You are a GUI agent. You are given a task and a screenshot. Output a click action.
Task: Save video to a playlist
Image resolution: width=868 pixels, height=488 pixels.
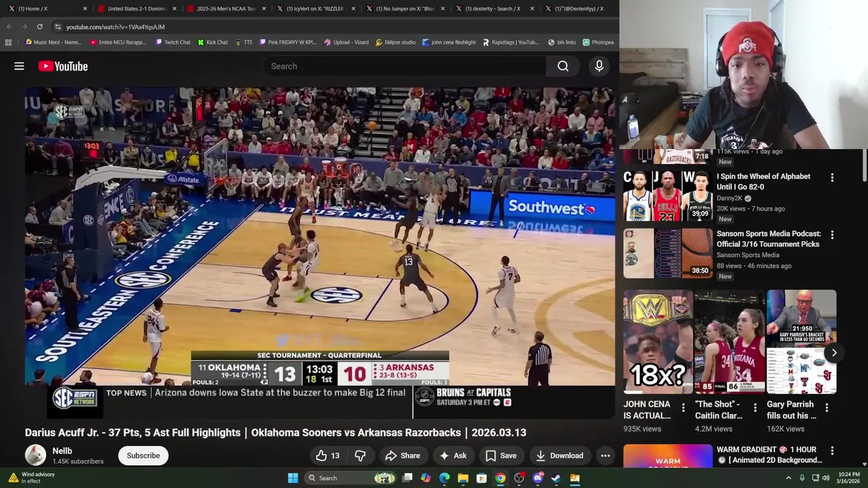(500, 455)
